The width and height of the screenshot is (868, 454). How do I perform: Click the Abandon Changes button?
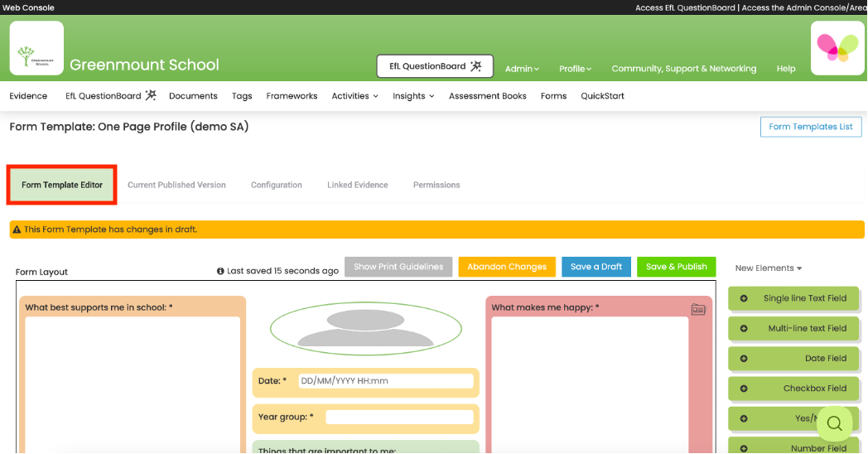coord(507,267)
